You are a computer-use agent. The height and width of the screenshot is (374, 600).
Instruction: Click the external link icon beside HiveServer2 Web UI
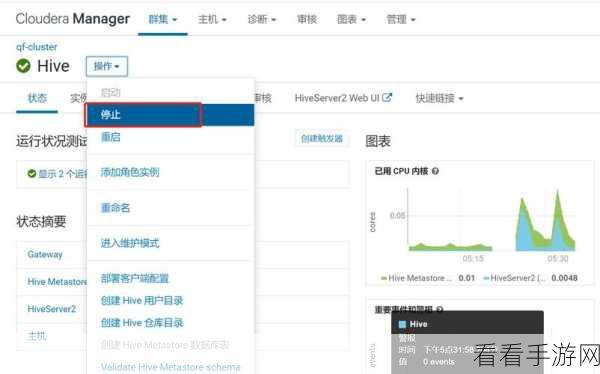387,98
